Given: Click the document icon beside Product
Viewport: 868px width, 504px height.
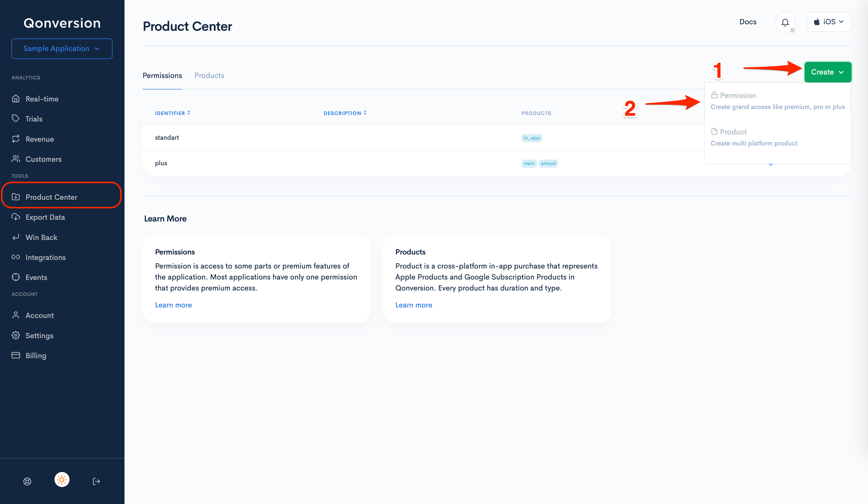Looking at the screenshot, I should [714, 131].
